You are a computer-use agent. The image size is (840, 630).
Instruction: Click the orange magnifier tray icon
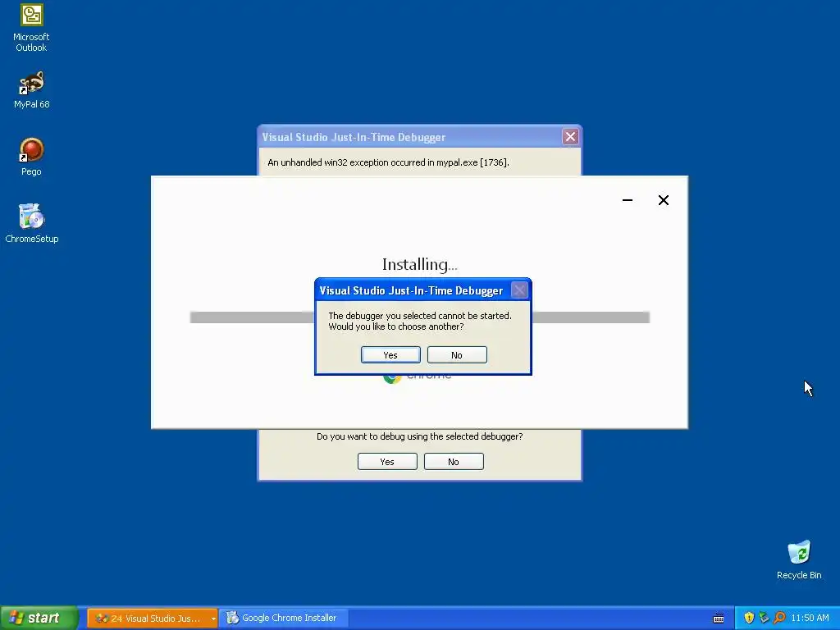click(x=779, y=618)
